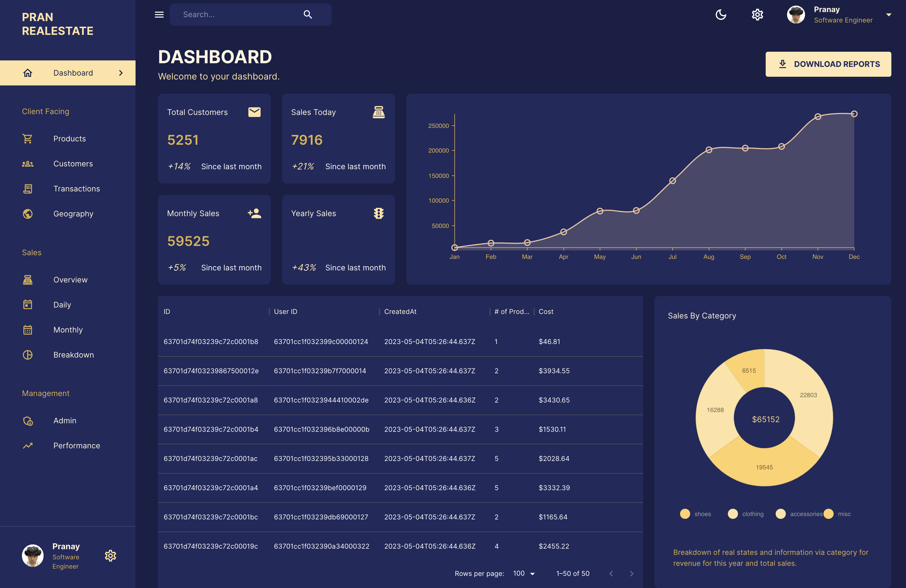This screenshot has height=588, width=906.
Task: Toggle the shoes legend item
Action: click(695, 514)
